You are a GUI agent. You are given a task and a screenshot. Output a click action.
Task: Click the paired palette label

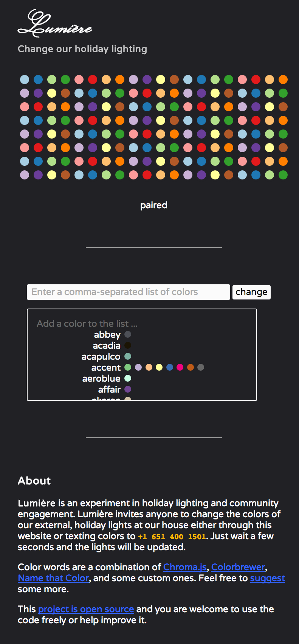[x=154, y=205]
